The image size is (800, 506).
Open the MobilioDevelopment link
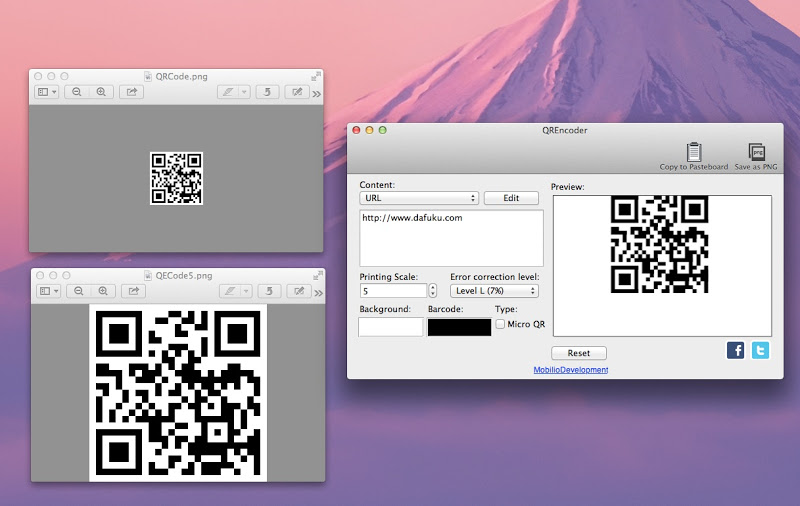(571, 370)
